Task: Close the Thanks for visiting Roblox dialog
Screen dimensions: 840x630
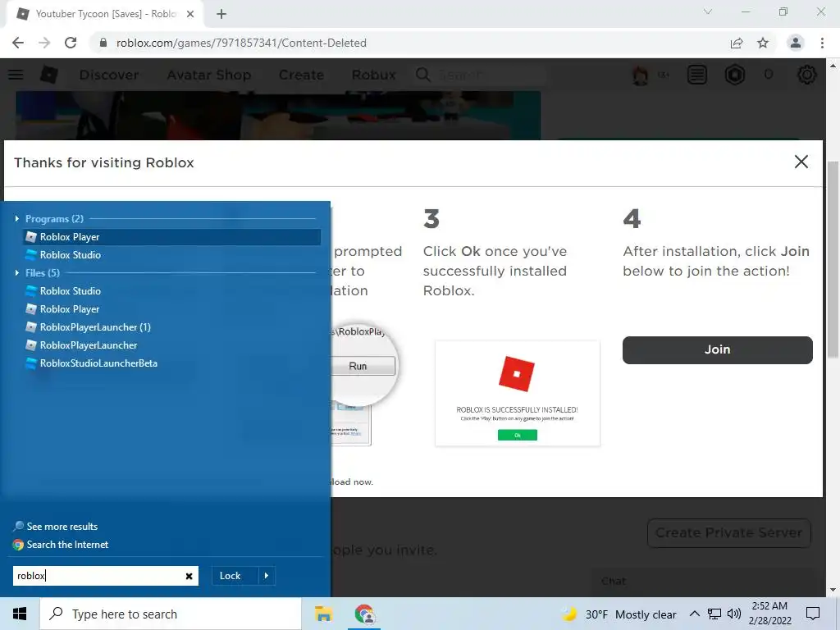Action: point(801,162)
